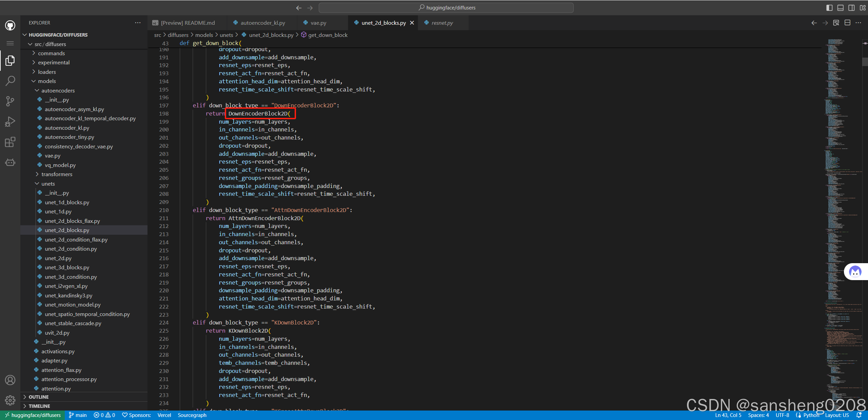Collapse the unets folder
868x420 pixels.
tap(48, 184)
